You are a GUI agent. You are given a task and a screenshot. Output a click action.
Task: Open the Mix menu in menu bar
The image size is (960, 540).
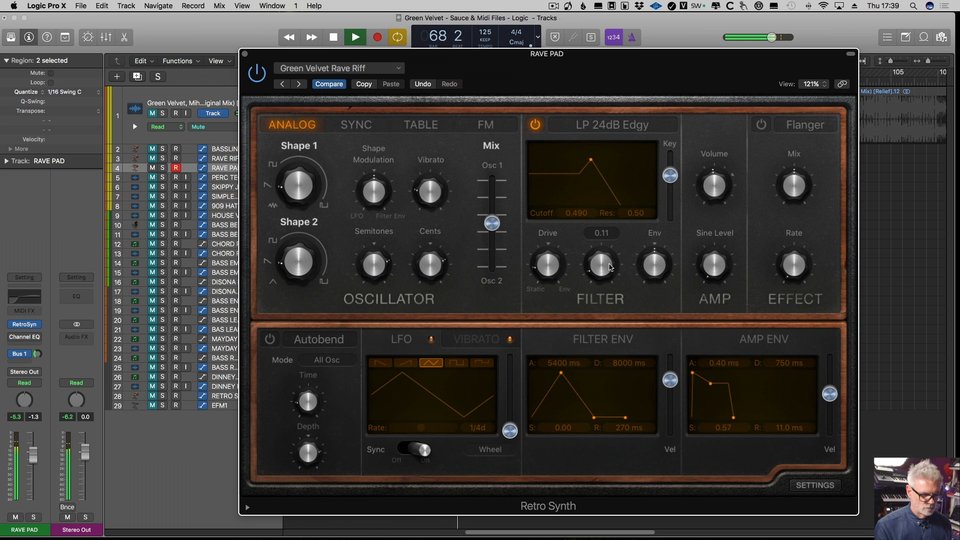coord(219,6)
